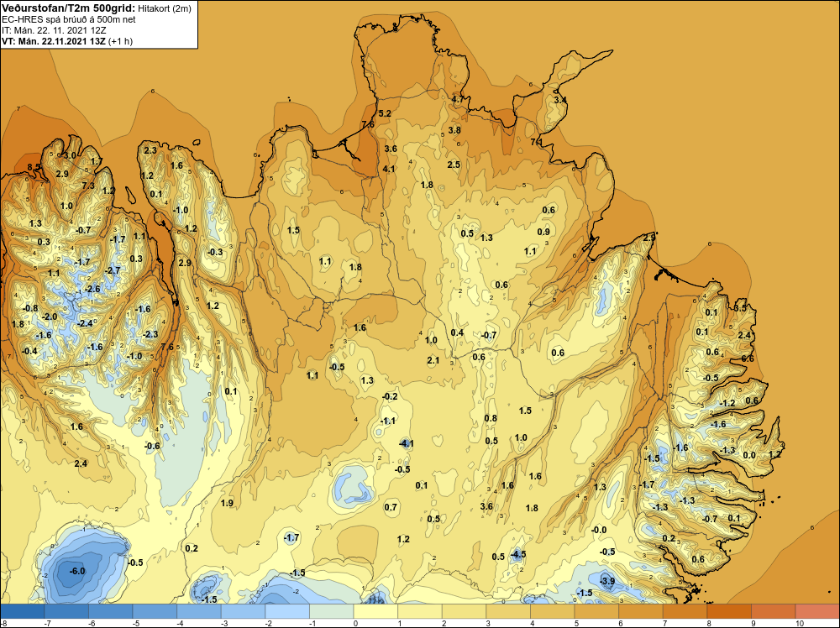Click the 3.0 temperature value
The height and width of the screenshot is (628, 840).
70,155
